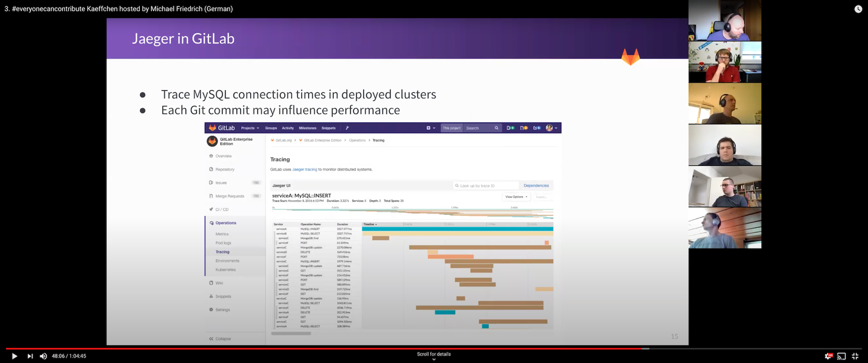Mute the video volume
This screenshot has height=363, width=868.
[x=43, y=356]
